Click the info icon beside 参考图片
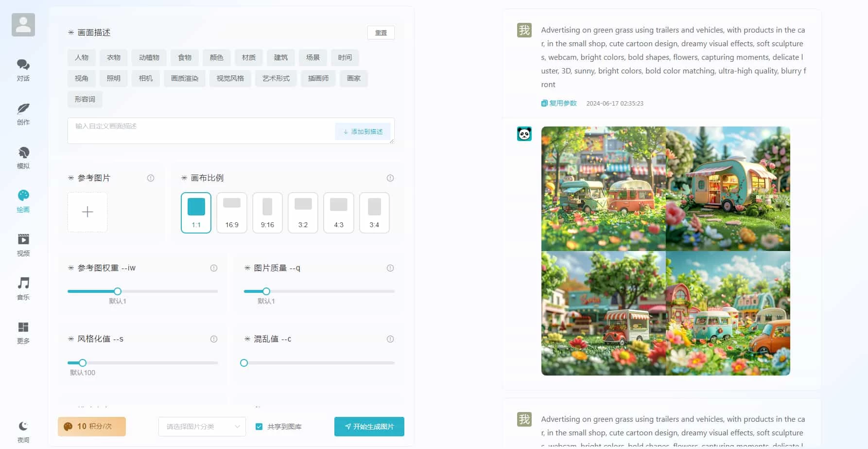The width and height of the screenshot is (868, 449). click(x=151, y=178)
